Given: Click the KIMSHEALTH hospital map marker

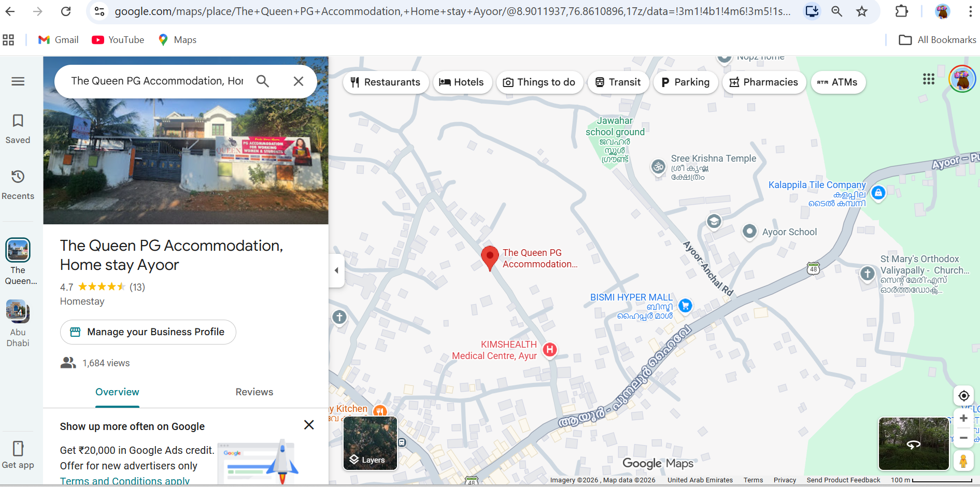Looking at the screenshot, I should (x=549, y=350).
